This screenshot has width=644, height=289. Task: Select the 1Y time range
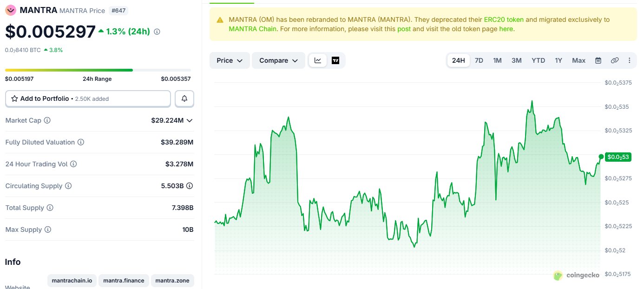pos(559,60)
